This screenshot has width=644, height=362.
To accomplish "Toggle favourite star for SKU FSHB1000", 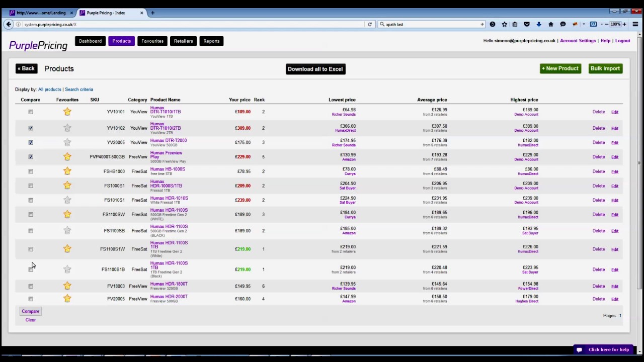I will (x=67, y=171).
